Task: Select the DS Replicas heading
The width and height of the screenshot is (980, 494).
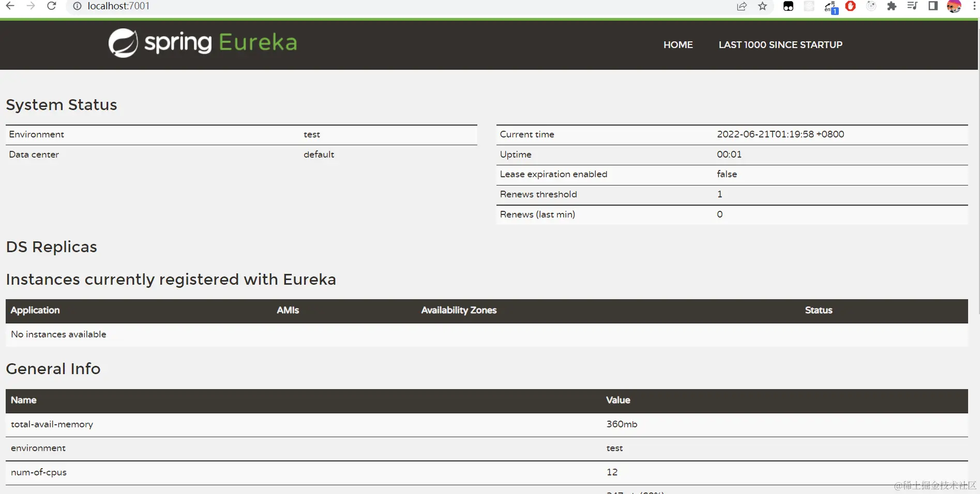Action: point(51,247)
